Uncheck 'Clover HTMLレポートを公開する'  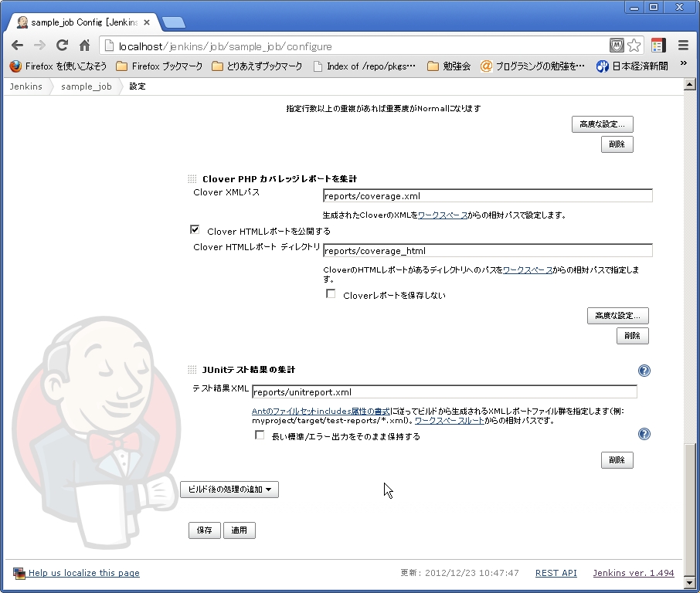click(195, 230)
